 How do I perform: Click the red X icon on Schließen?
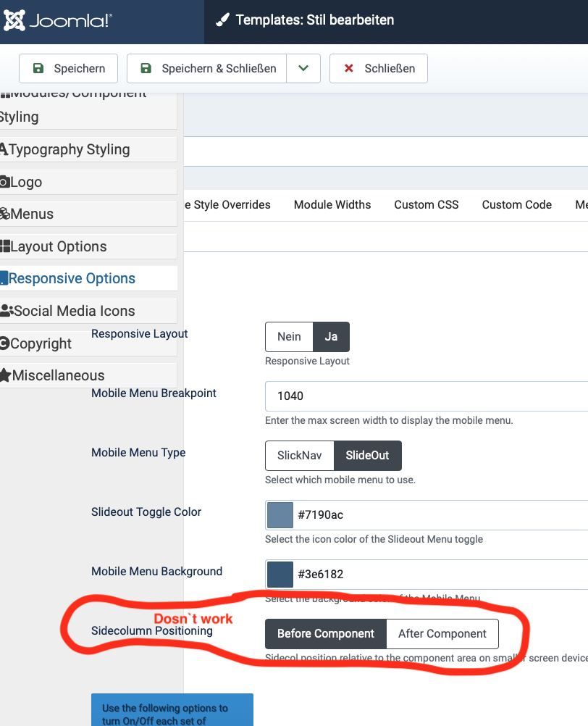pos(348,69)
